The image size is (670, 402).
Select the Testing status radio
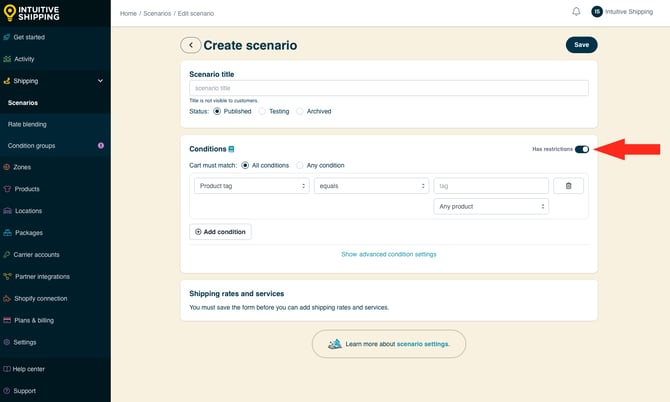pos(262,111)
